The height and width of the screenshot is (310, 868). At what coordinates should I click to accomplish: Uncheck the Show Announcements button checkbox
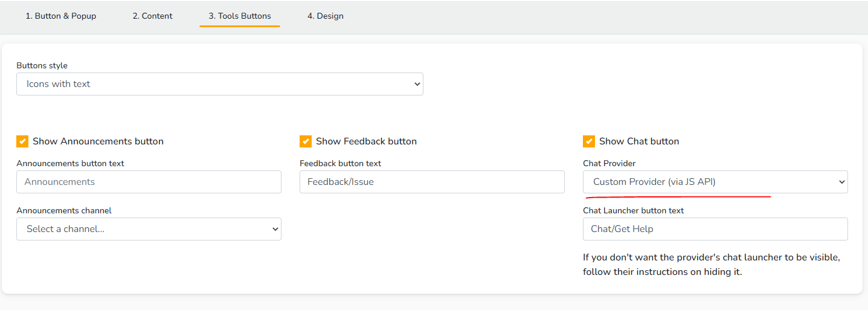pos(22,141)
